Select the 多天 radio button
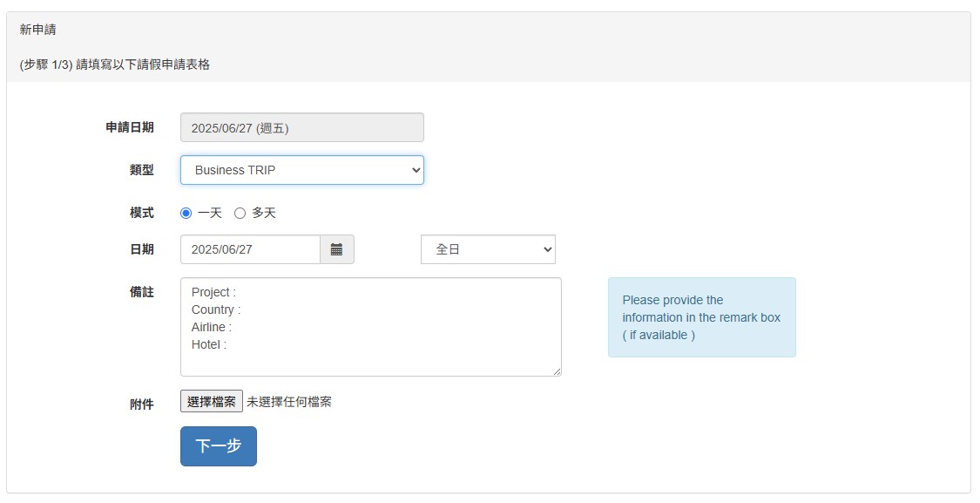This screenshot has height=503, width=980. [240, 214]
